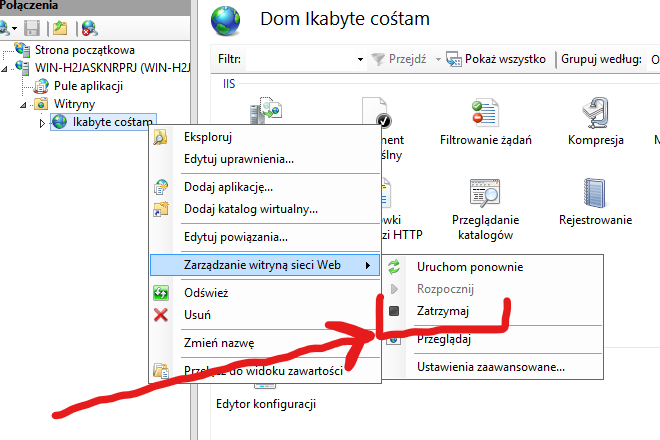Select Dodaj aplikację menu entry

click(x=228, y=187)
